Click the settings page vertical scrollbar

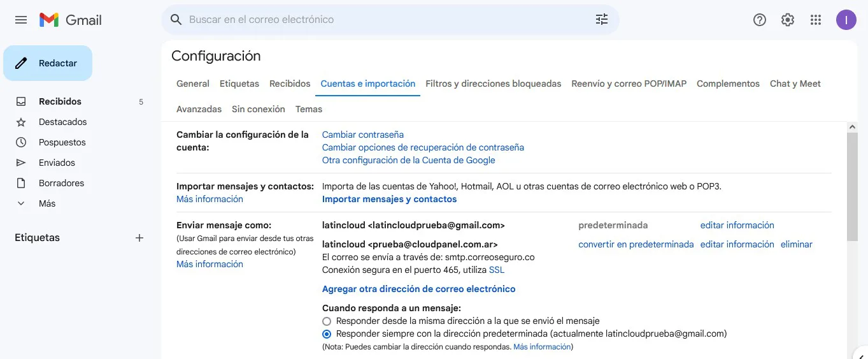[852, 185]
